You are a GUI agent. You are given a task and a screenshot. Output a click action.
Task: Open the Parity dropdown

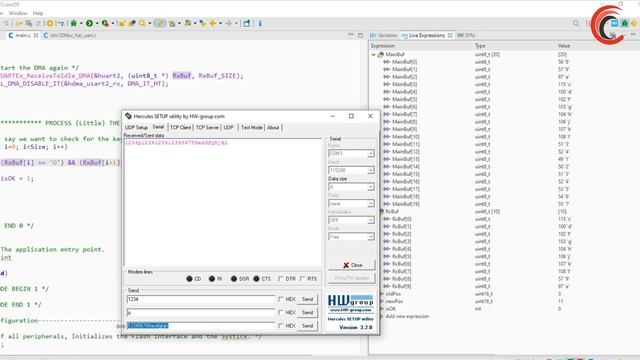pos(371,204)
